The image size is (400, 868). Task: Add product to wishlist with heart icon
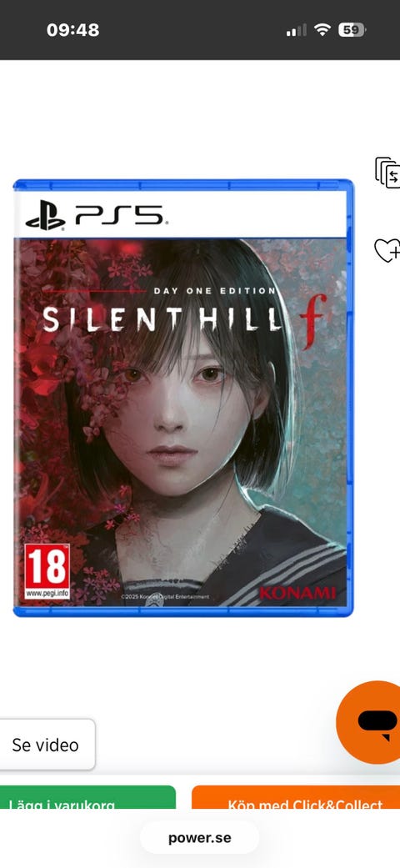[x=387, y=250]
